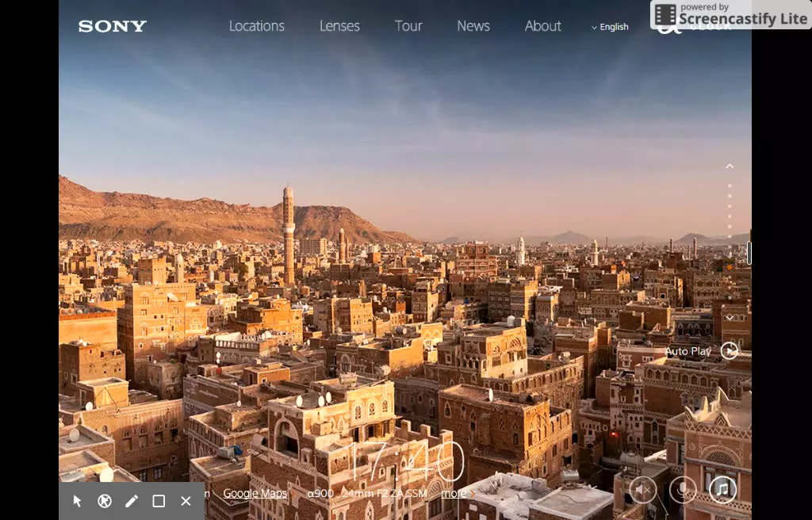
Task: Go to next photo with down chevron
Action: click(730, 318)
